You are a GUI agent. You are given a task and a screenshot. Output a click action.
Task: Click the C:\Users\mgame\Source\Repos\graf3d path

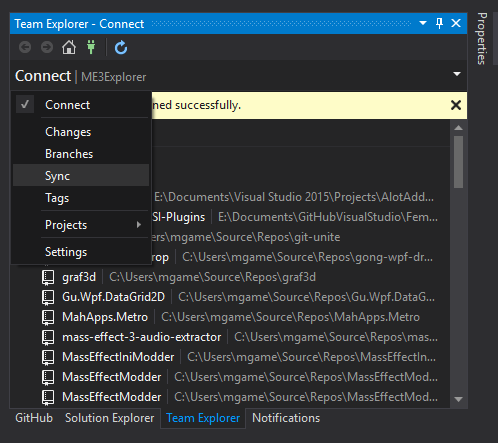pos(212,277)
